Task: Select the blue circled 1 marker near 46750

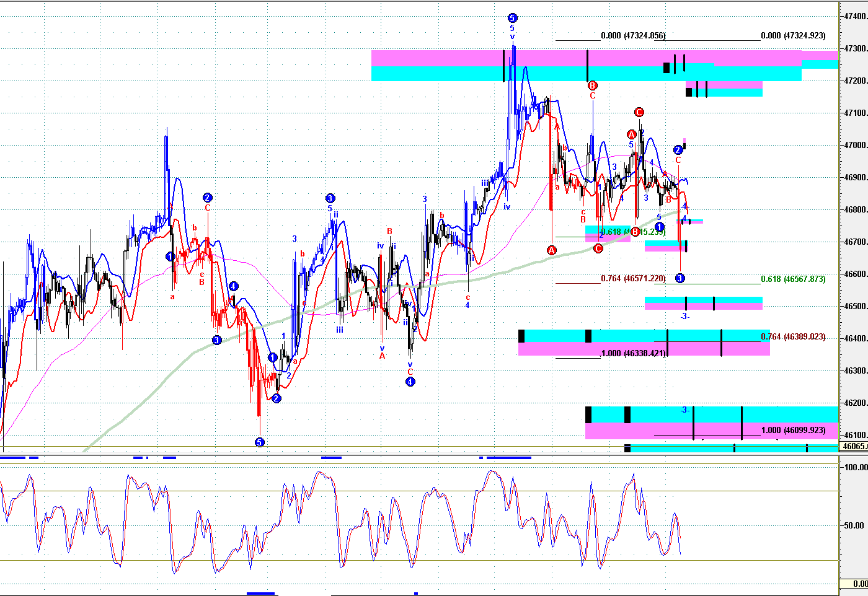Action: [x=660, y=227]
